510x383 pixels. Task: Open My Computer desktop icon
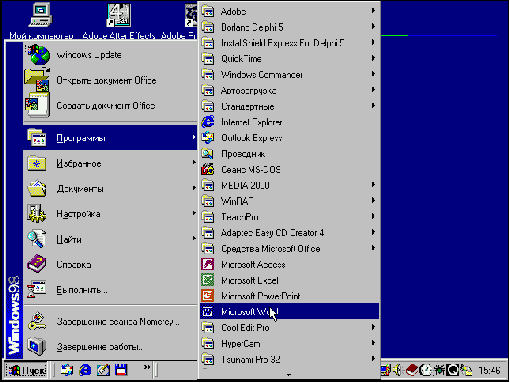click(x=41, y=21)
